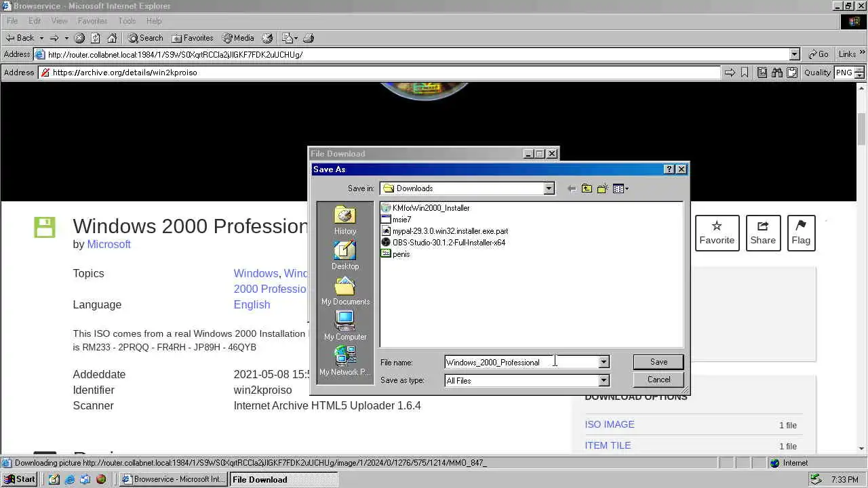The height and width of the screenshot is (488, 868).
Task: Open the File menu
Action: (12, 21)
